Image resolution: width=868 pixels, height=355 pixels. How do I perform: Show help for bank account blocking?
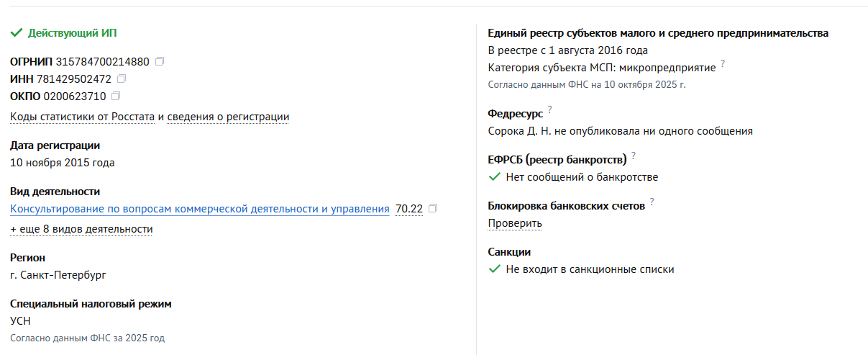tap(652, 202)
